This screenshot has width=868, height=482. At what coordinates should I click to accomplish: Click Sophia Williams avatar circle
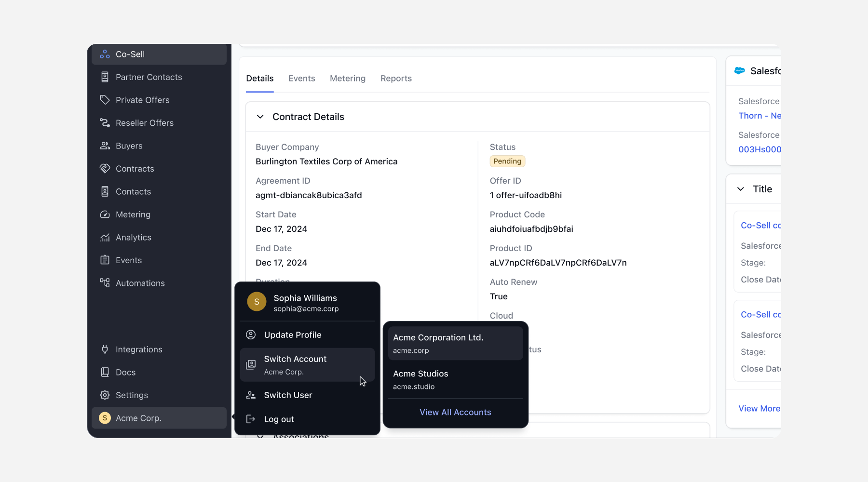(x=257, y=302)
